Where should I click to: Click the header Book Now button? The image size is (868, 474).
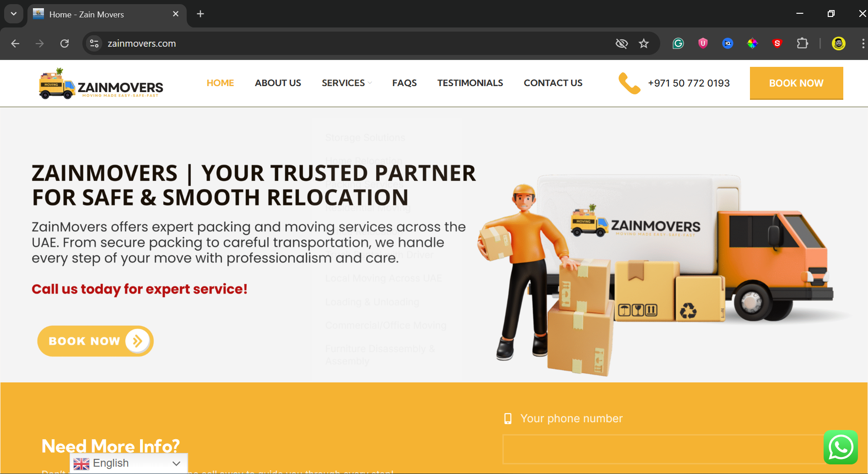point(796,83)
